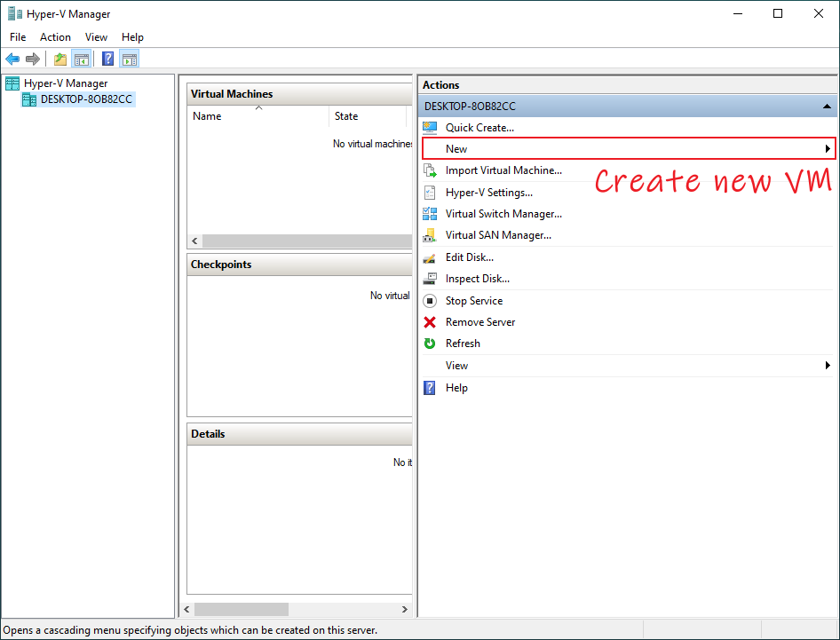The width and height of the screenshot is (840, 640).
Task: Click the Virtual Machines panel header
Action: pos(300,94)
